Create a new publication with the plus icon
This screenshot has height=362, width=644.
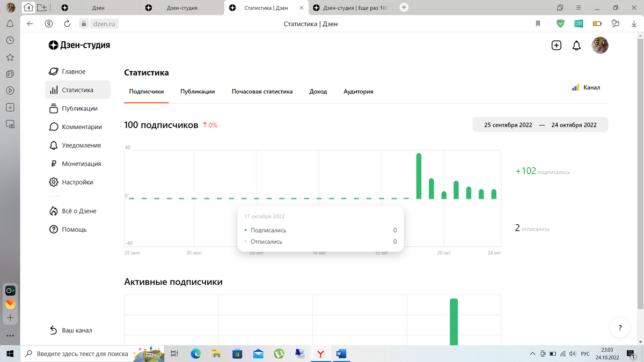coord(556,45)
